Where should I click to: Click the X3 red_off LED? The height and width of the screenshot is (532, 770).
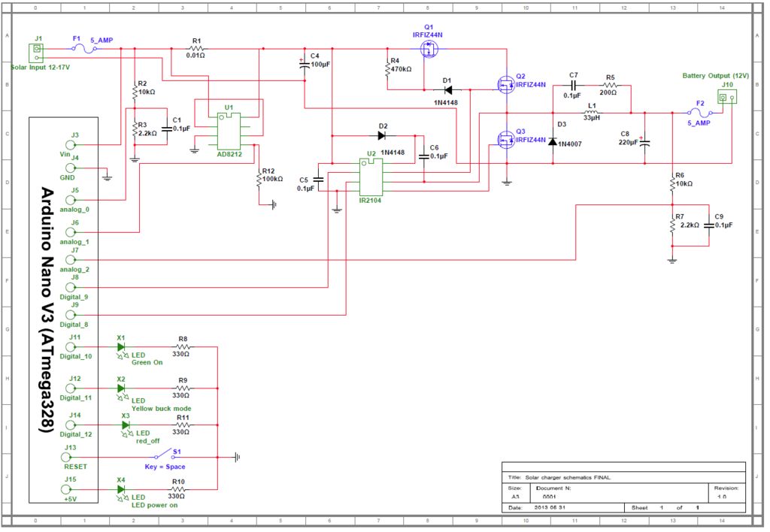(x=126, y=424)
